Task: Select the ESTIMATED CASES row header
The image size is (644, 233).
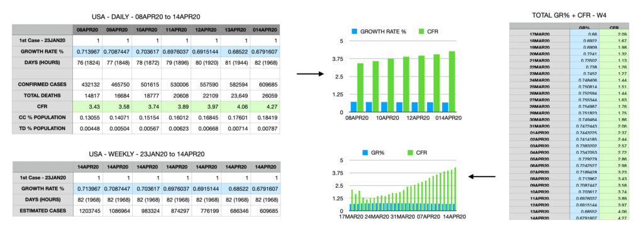Action: coord(42,210)
